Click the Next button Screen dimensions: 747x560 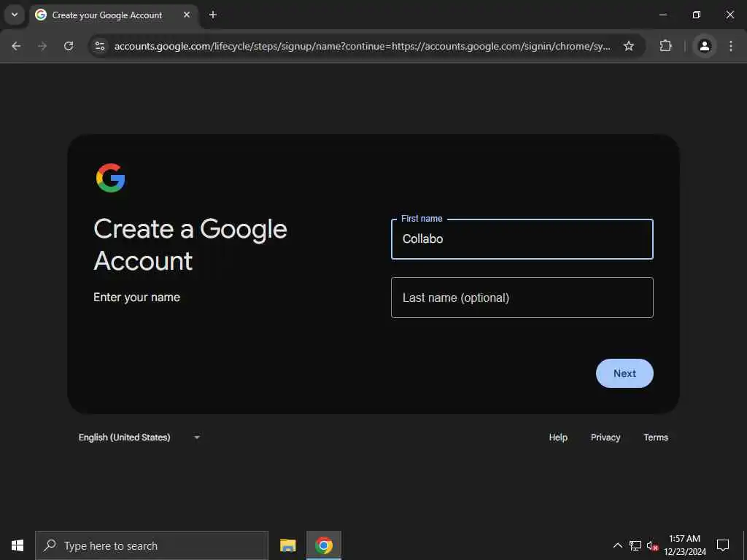coord(624,373)
